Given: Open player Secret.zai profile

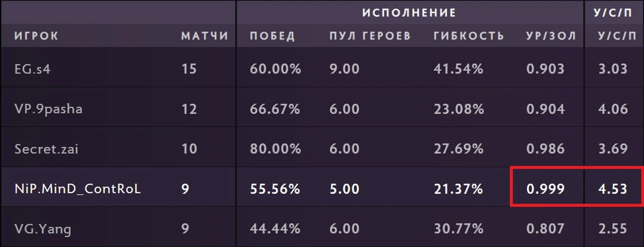Looking at the screenshot, I should [x=46, y=148].
